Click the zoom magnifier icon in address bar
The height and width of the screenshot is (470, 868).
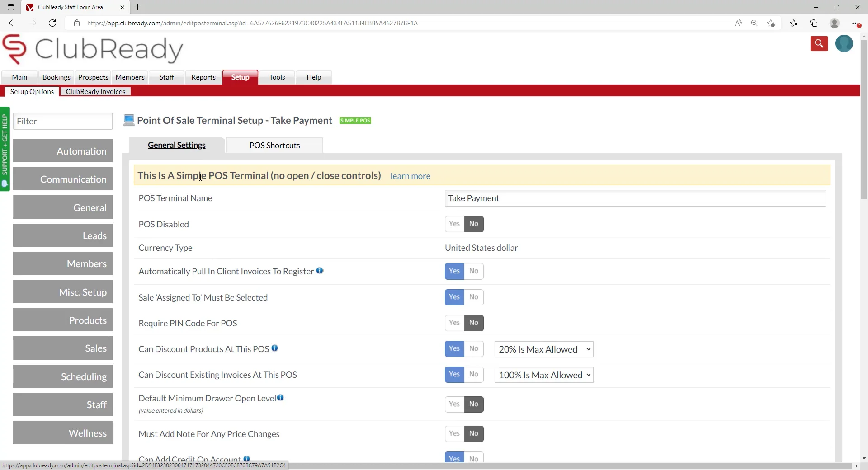pos(755,23)
